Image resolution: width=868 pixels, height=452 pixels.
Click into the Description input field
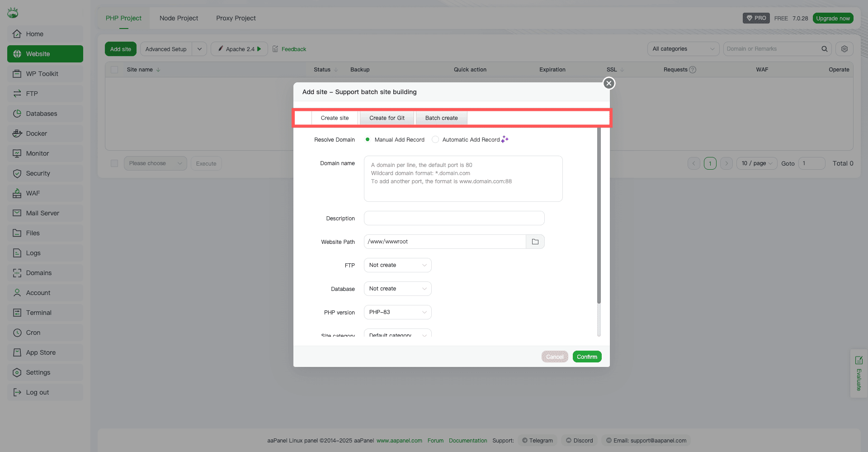tap(454, 218)
